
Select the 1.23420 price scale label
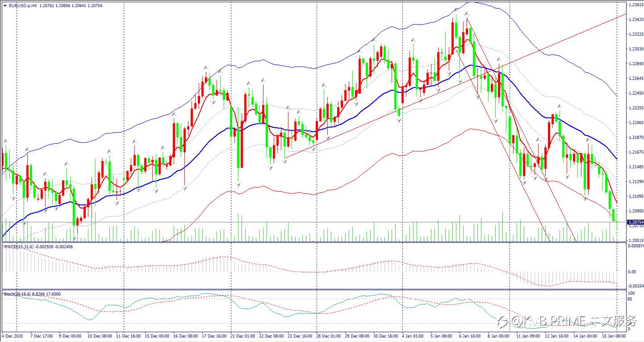pos(636,20)
